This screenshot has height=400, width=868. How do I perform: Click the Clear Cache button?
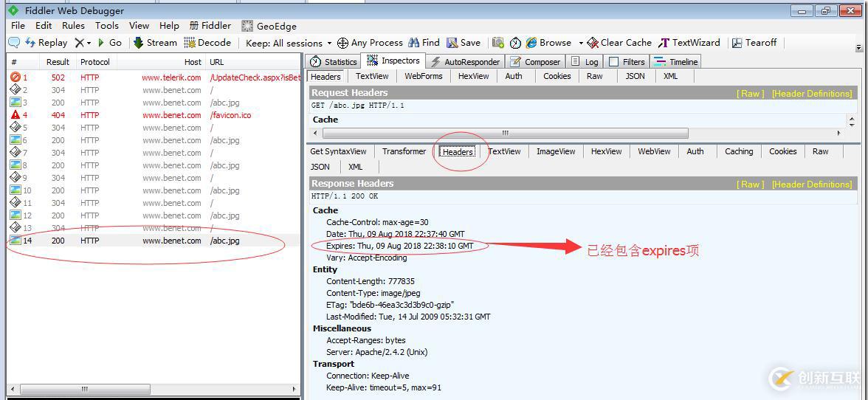[x=619, y=43]
